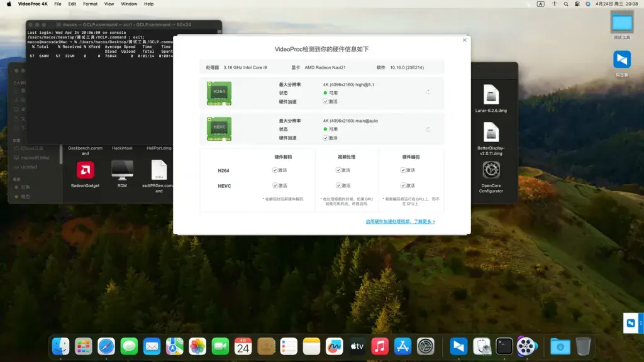Image resolution: width=644 pixels, height=362 pixels.
Task: Click HeliPort.dmg label in Finder window
Action: pos(159,148)
